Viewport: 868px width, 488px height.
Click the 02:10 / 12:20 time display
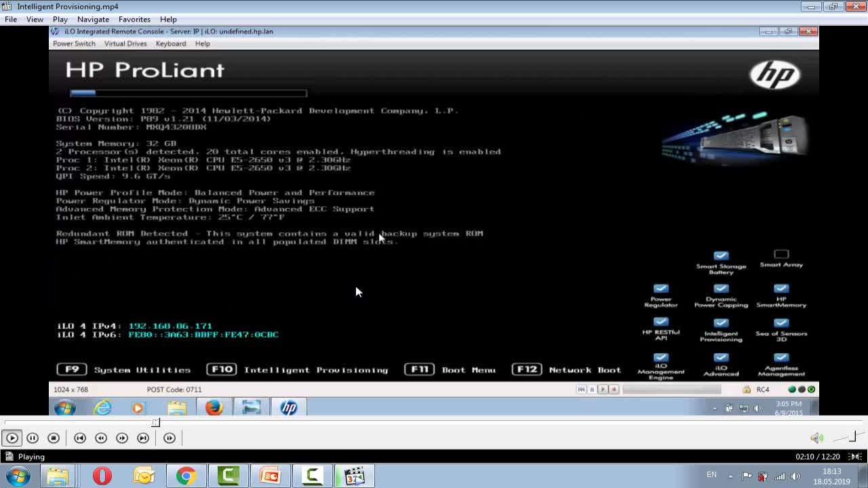point(818,457)
